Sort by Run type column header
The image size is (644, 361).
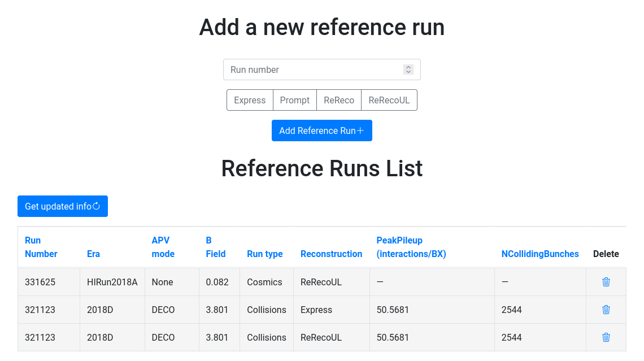(x=265, y=254)
